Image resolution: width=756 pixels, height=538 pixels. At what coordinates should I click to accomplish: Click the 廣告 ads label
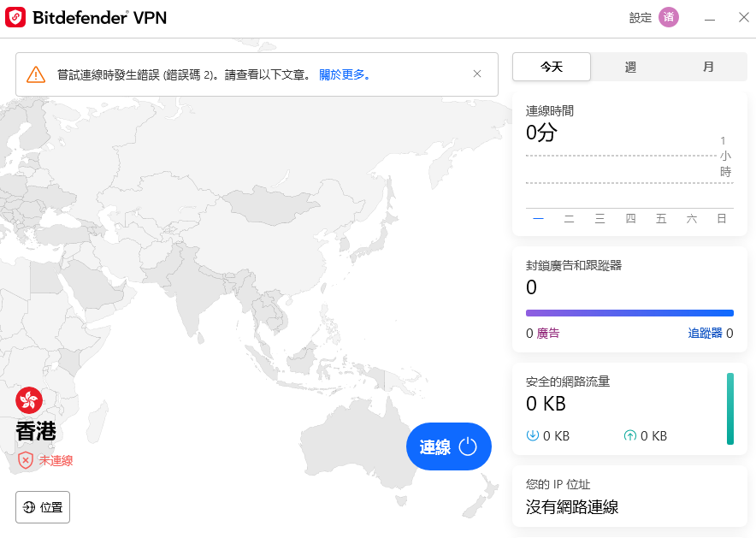tap(547, 333)
